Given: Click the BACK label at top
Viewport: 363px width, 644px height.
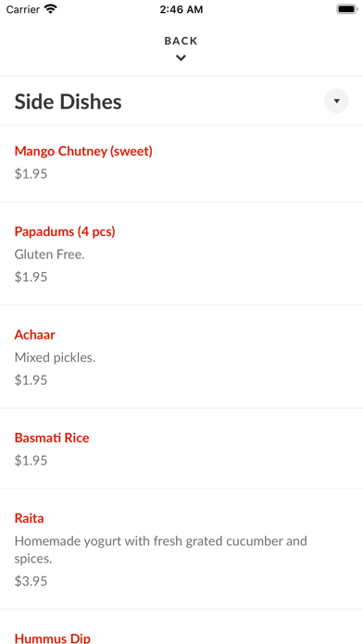Looking at the screenshot, I should [181, 41].
